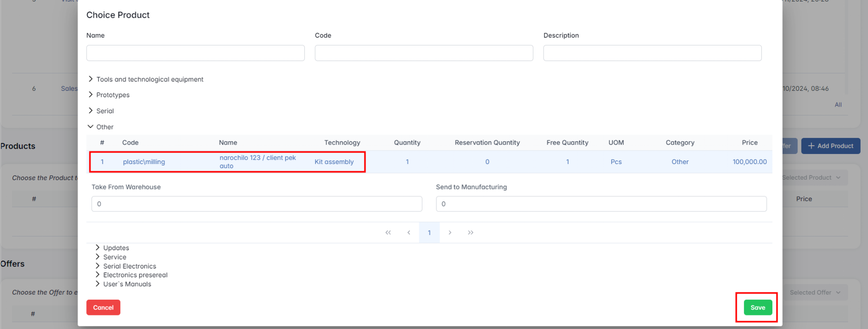This screenshot has height=329, width=868.
Task: Go to the first page of results
Action: point(388,233)
